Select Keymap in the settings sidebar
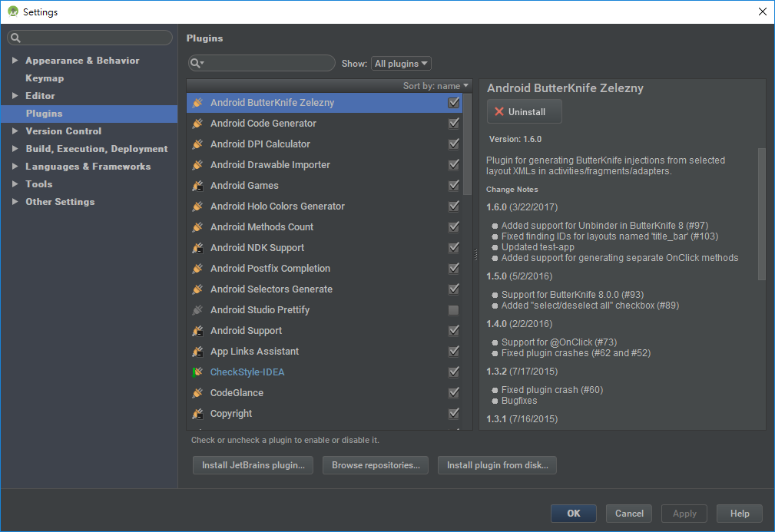The width and height of the screenshot is (775, 532). click(45, 78)
